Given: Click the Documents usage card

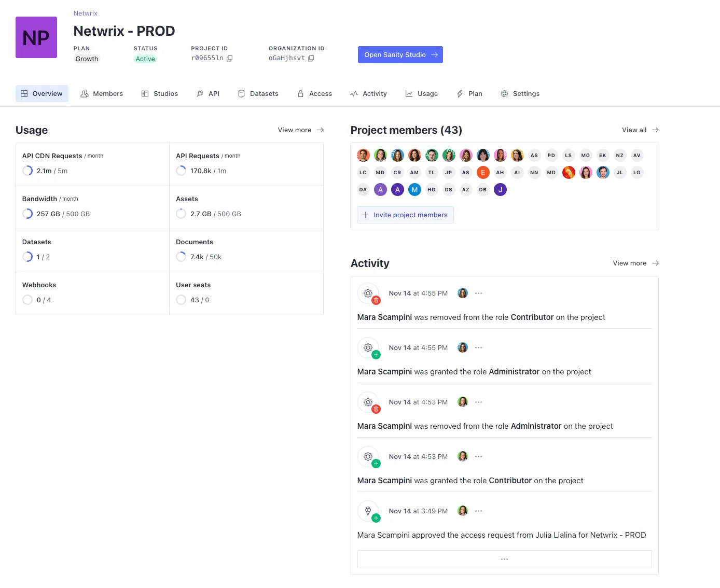Looking at the screenshot, I should [x=246, y=250].
